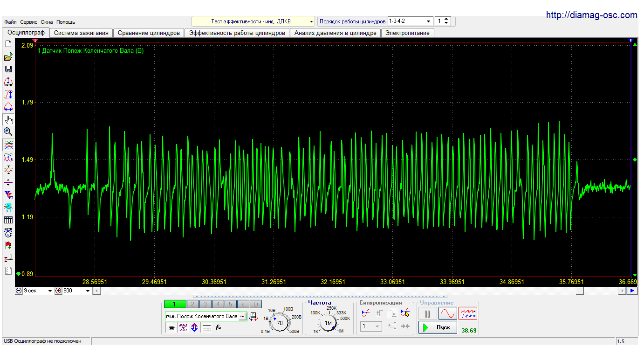Open the synchronization channel dropdown showing 1
The width and height of the screenshot is (644, 347).
tap(371, 326)
